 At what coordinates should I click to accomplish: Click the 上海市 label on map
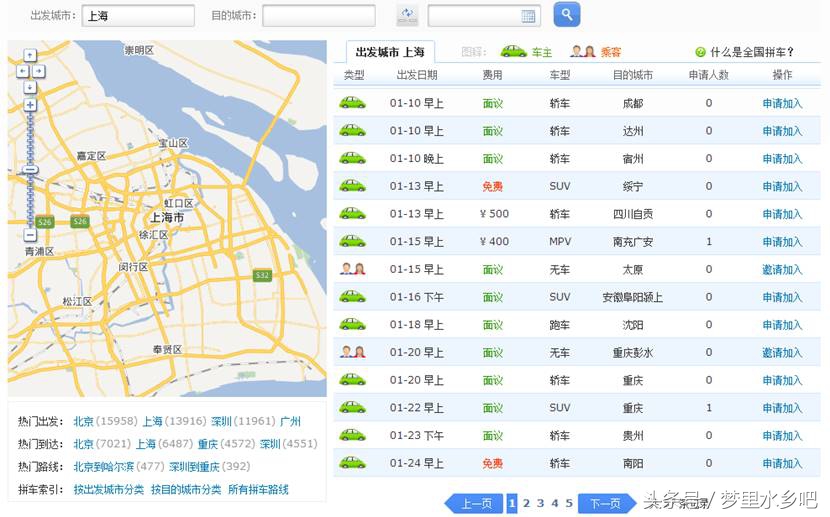pyautogui.click(x=167, y=217)
